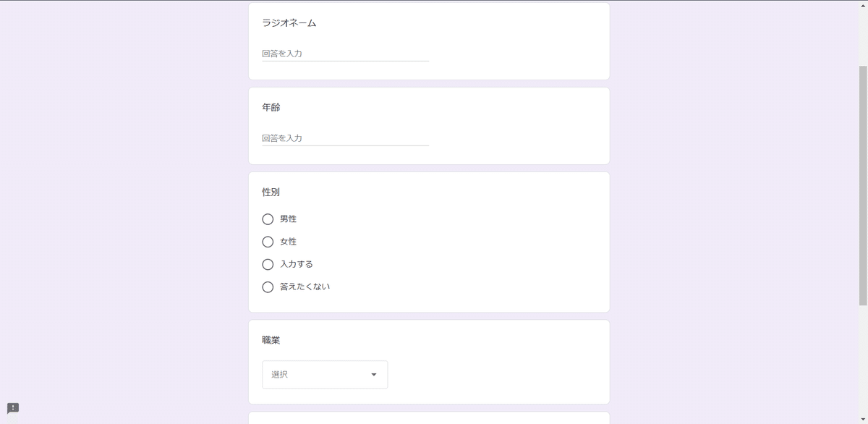Click the 女性 label text
Image resolution: width=868 pixels, height=424 pixels.
point(289,241)
